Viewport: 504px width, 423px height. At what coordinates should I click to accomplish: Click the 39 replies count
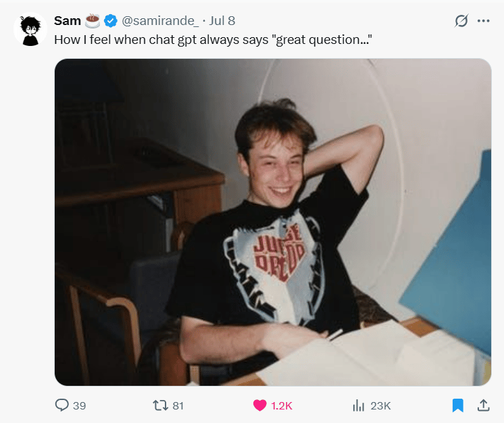[80, 405]
